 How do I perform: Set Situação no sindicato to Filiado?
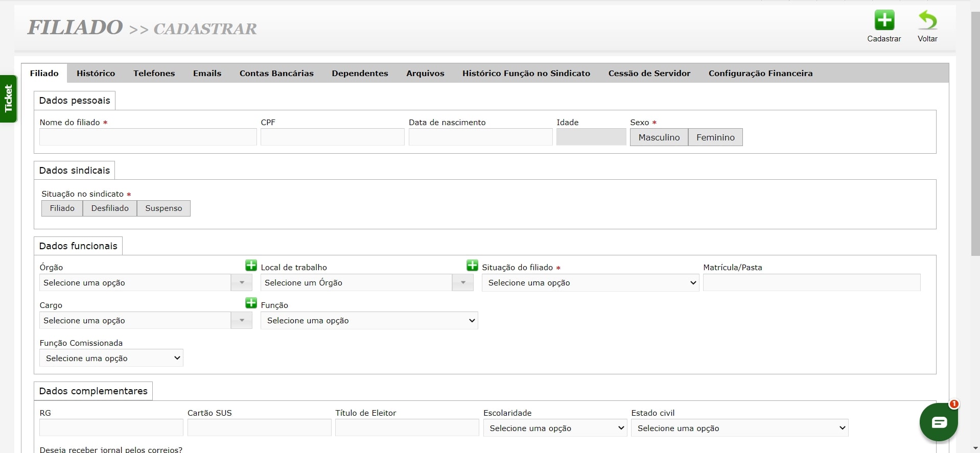click(x=62, y=208)
